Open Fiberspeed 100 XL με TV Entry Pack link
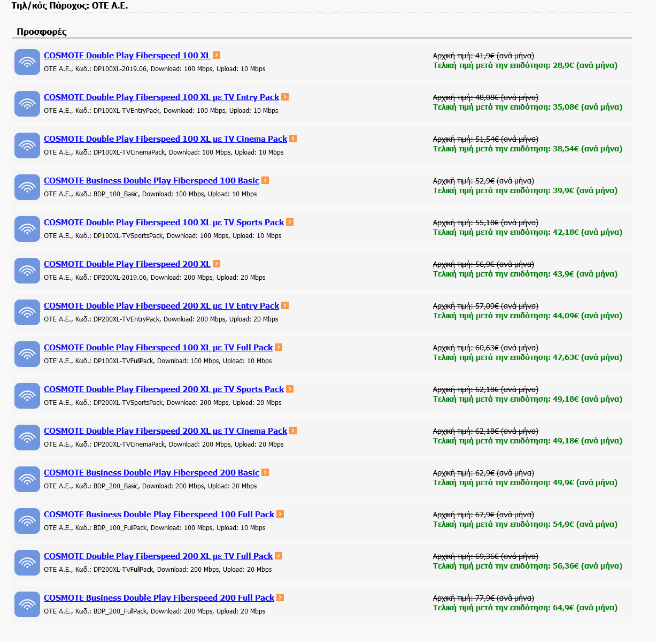 pos(161,97)
